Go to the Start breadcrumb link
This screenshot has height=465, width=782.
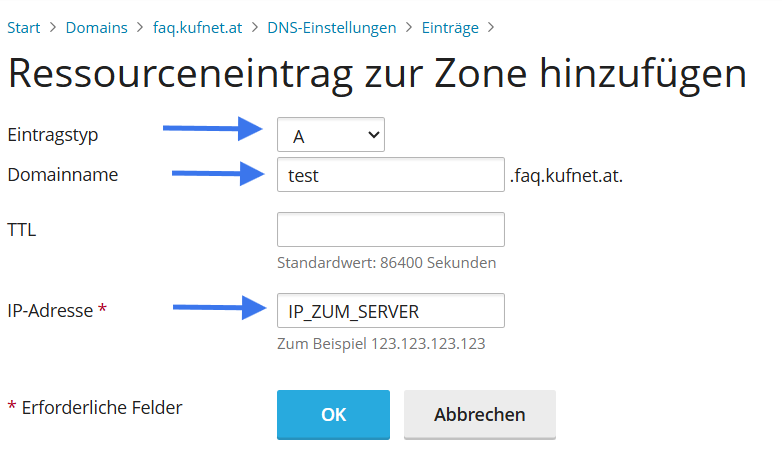(24, 27)
